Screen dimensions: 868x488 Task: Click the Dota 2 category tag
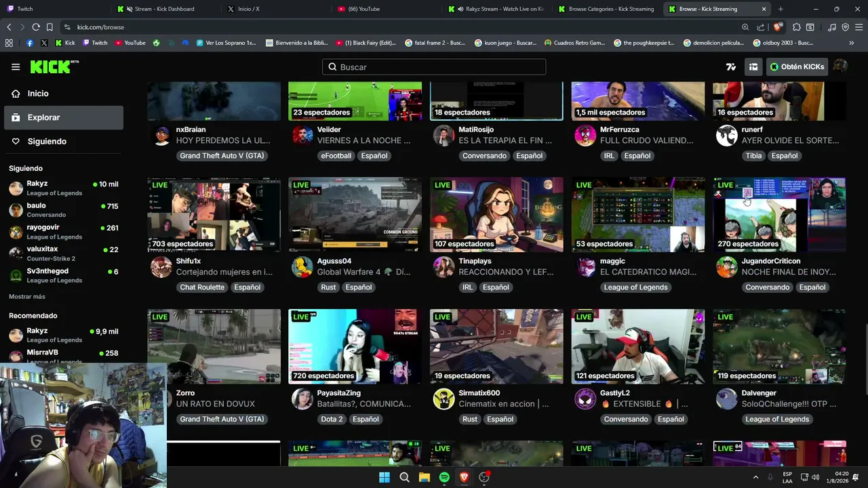[x=332, y=419]
